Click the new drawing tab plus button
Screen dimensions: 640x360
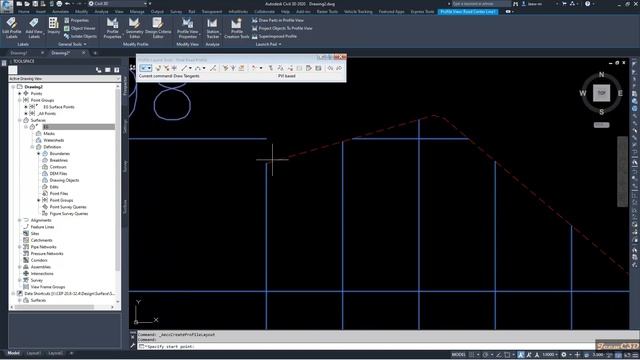click(95, 53)
